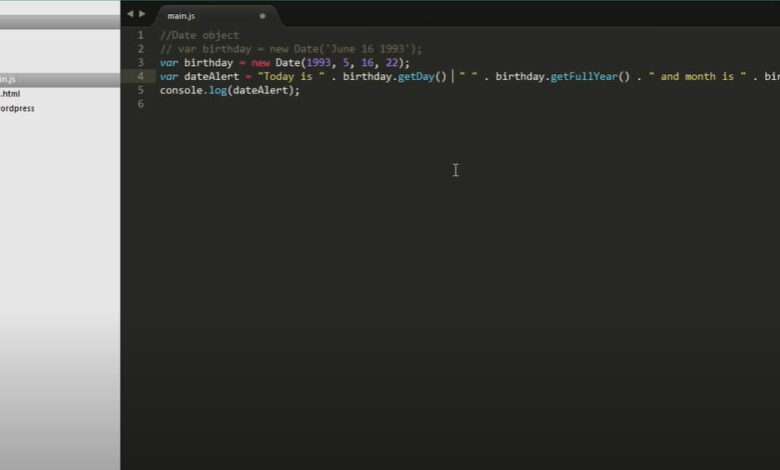Viewport: 780px width, 470px height.
Task: Open the wordpress item in sidebar
Action: point(17,108)
